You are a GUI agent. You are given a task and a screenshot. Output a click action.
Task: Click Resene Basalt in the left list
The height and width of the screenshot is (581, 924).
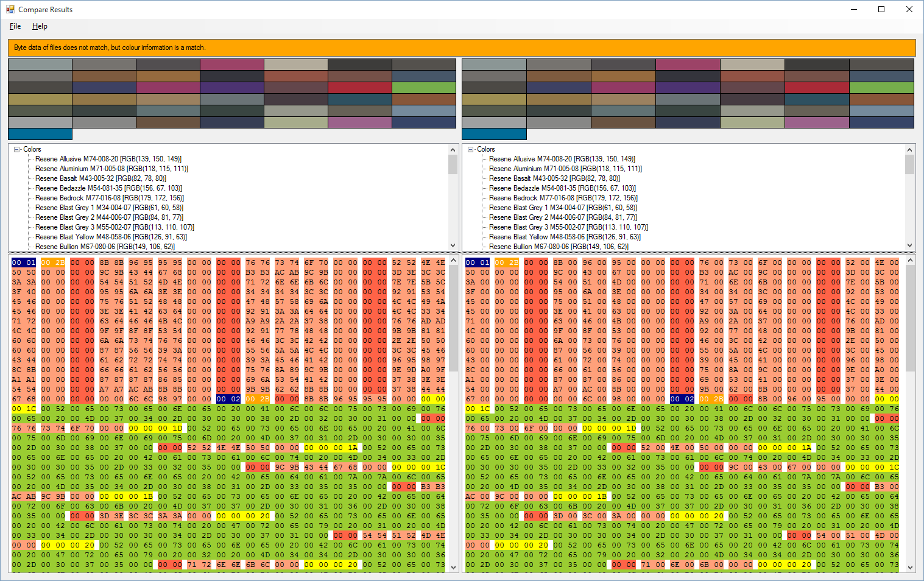pos(101,178)
